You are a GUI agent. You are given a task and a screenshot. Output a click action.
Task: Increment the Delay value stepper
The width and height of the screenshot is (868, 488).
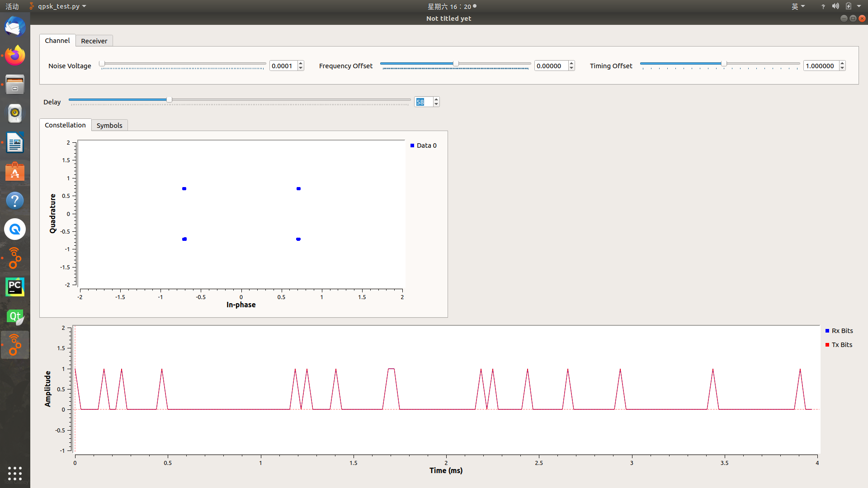click(436, 99)
